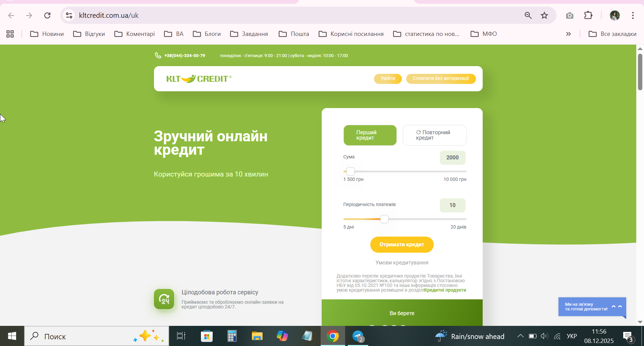Click the Увійти login button

click(388, 79)
